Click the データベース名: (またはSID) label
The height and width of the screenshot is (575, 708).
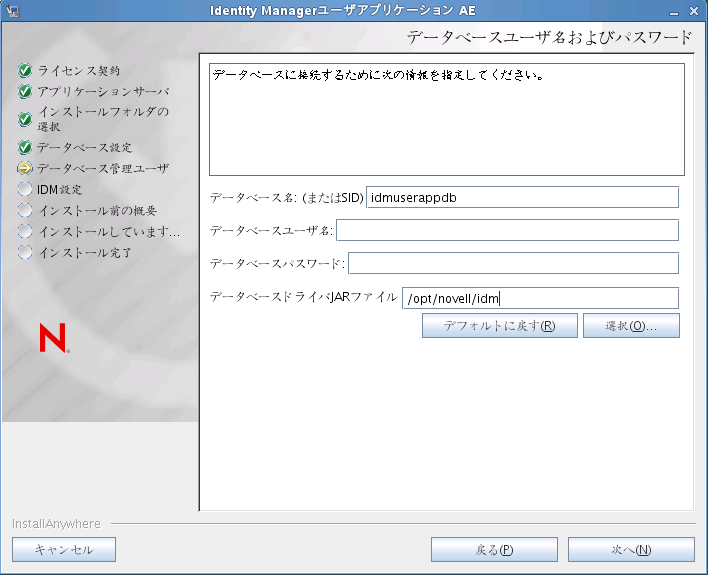287,198
